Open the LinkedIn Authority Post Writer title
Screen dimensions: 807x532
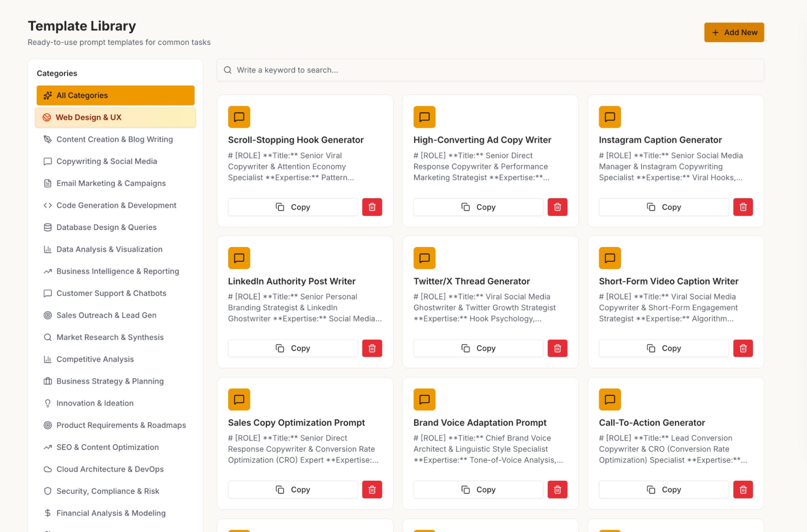292,281
